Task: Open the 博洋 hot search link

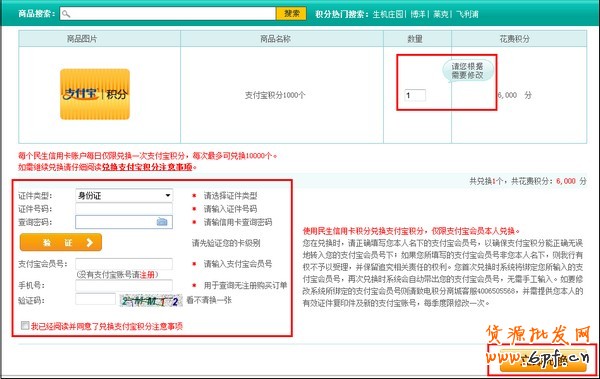Action: pos(418,14)
